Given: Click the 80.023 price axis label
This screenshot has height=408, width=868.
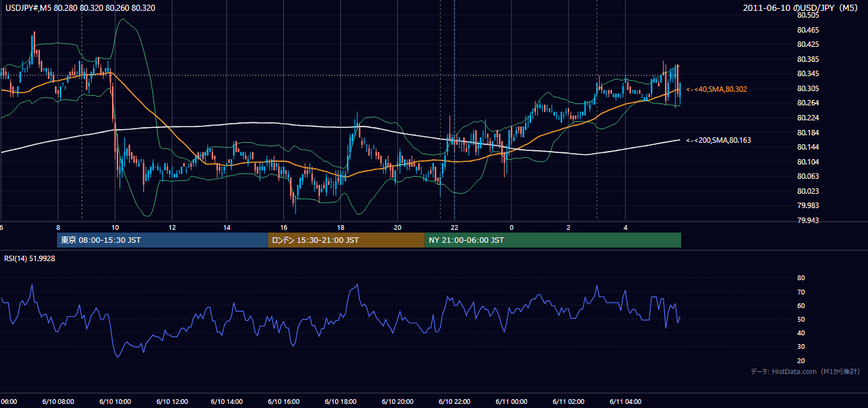Looking at the screenshot, I should point(808,191).
